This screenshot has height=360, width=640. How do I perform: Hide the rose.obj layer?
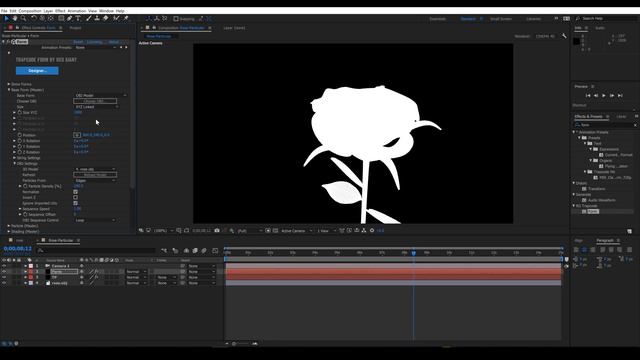(x=4, y=283)
